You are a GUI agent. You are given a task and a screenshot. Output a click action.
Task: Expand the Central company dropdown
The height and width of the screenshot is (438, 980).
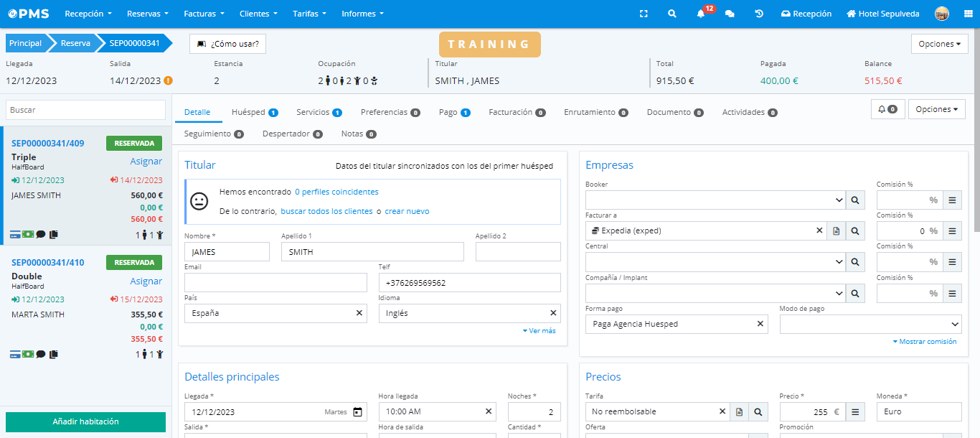pos(839,262)
